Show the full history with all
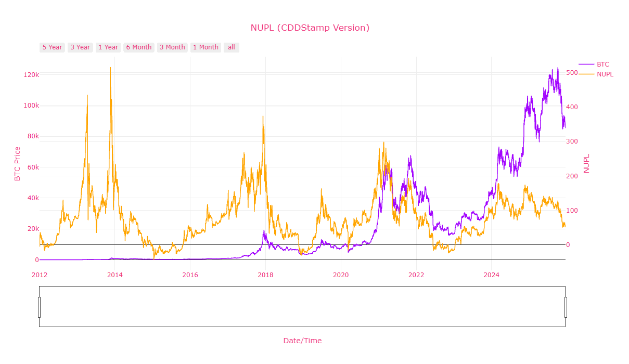The height and width of the screenshot is (364, 629). pyautogui.click(x=232, y=47)
